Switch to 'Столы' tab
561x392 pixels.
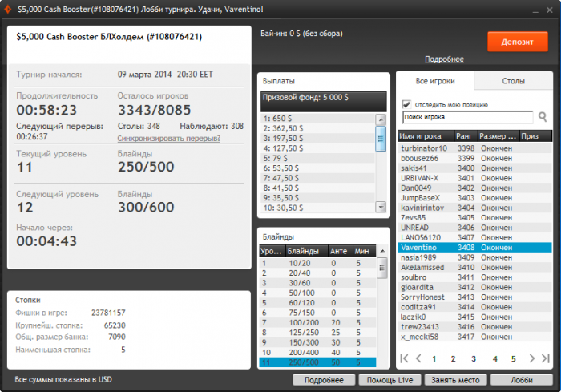[513, 81]
